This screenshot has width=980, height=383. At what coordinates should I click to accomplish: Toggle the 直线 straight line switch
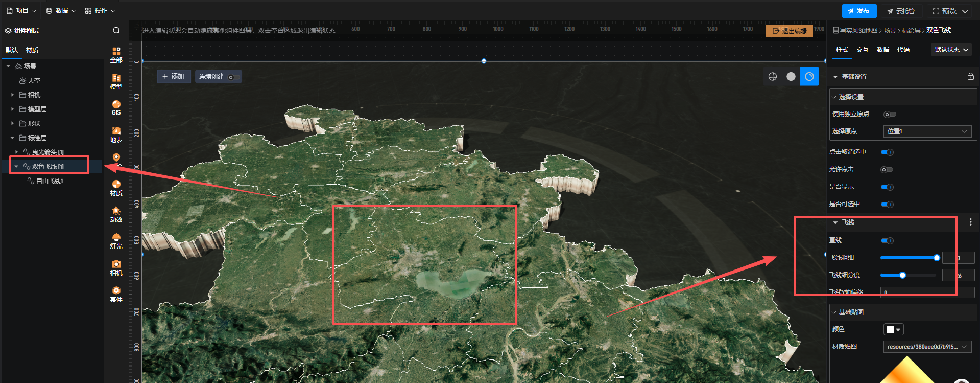[x=887, y=241]
